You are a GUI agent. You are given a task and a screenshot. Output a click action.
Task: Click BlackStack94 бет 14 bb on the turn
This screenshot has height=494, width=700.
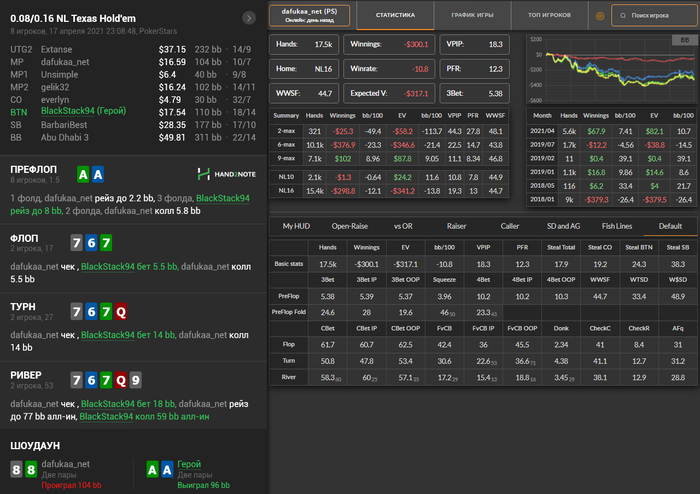tap(128, 335)
